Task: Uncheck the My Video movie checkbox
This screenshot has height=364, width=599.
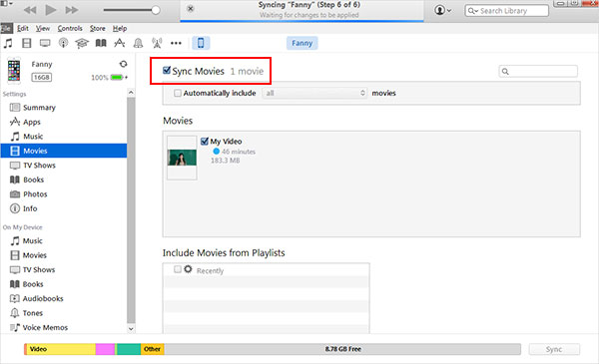Action: 205,142
